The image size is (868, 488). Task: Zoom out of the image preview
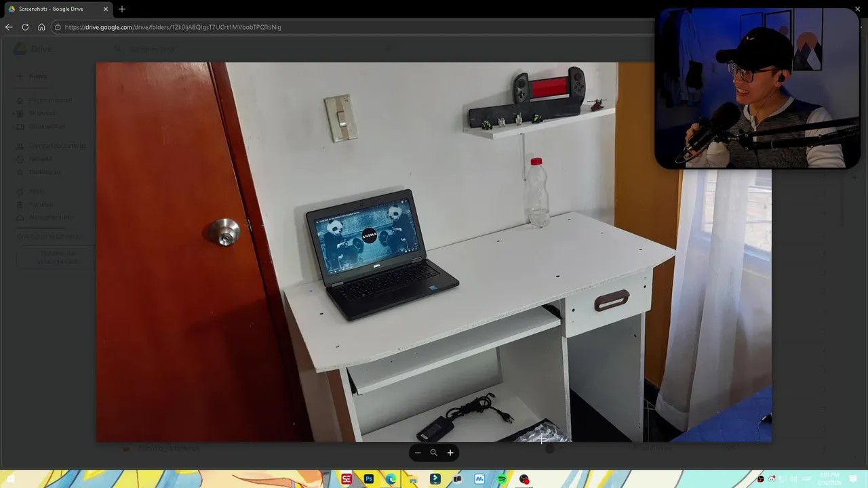418,453
